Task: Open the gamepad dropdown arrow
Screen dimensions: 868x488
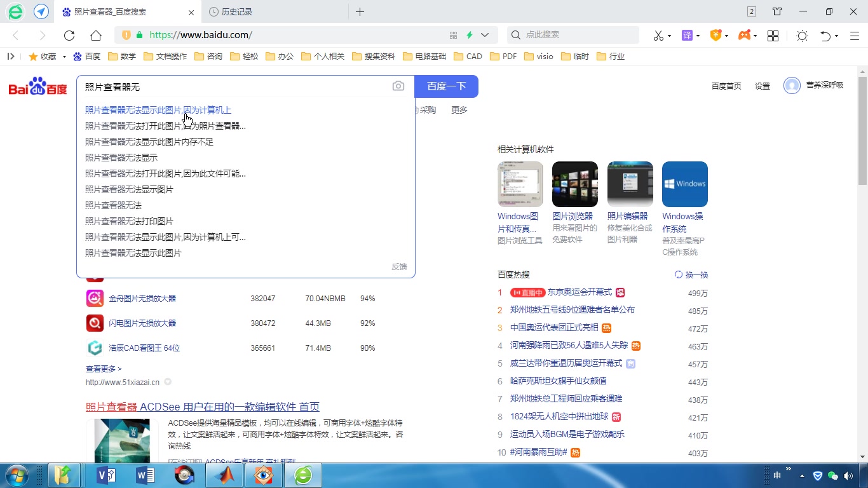Action: coord(755,36)
